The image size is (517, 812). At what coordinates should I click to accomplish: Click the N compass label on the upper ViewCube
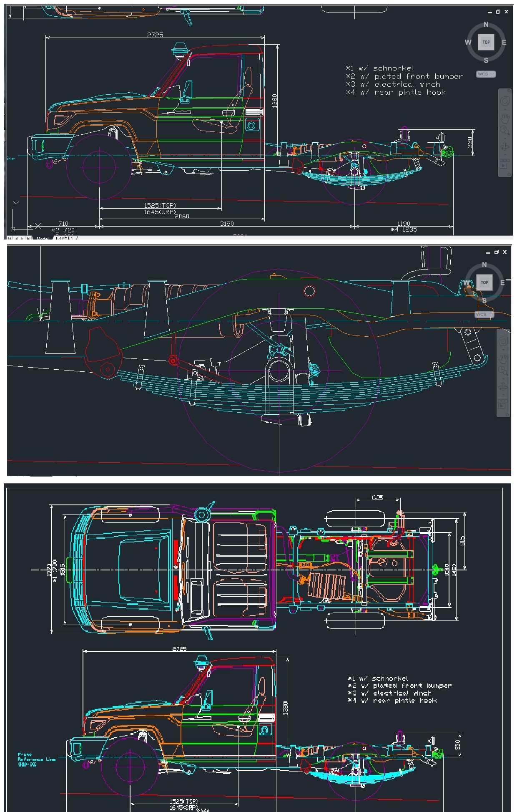tap(486, 25)
